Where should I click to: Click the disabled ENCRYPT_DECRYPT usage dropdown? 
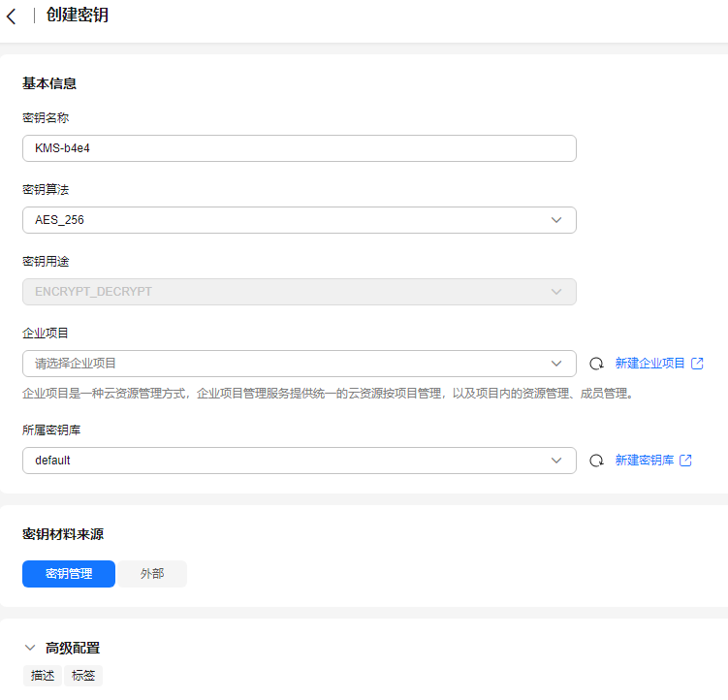tap(300, 292)
